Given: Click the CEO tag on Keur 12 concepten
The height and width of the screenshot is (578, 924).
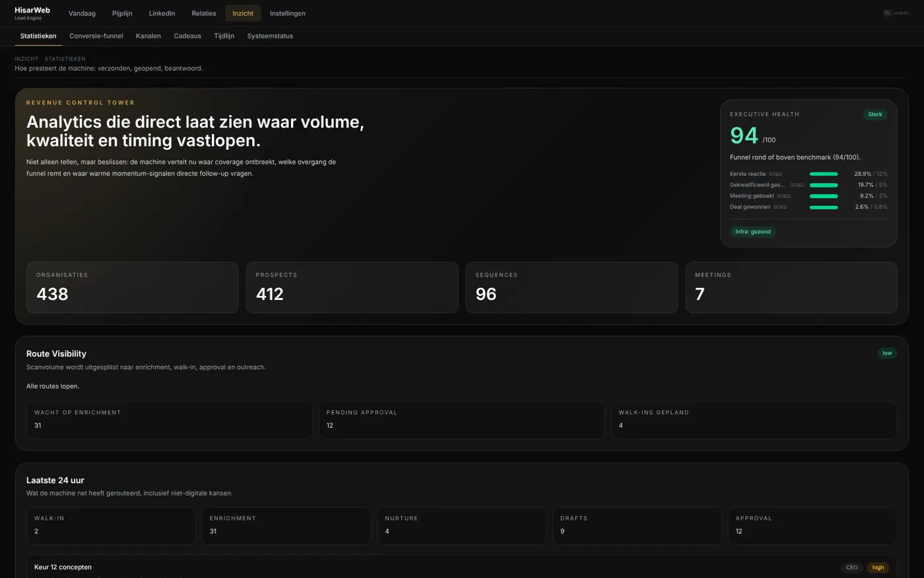Looking at the screenshot, I should [x=852, y=567].
